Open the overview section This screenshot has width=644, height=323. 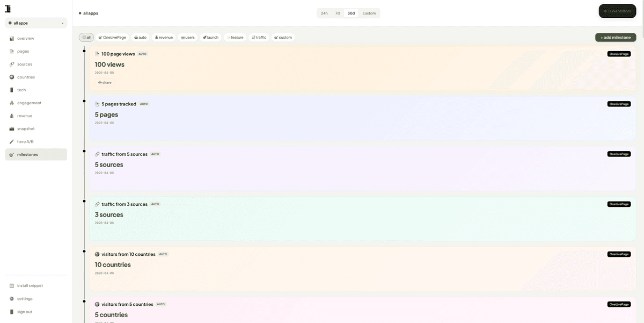pyautogui.click(x=25, y=38)
